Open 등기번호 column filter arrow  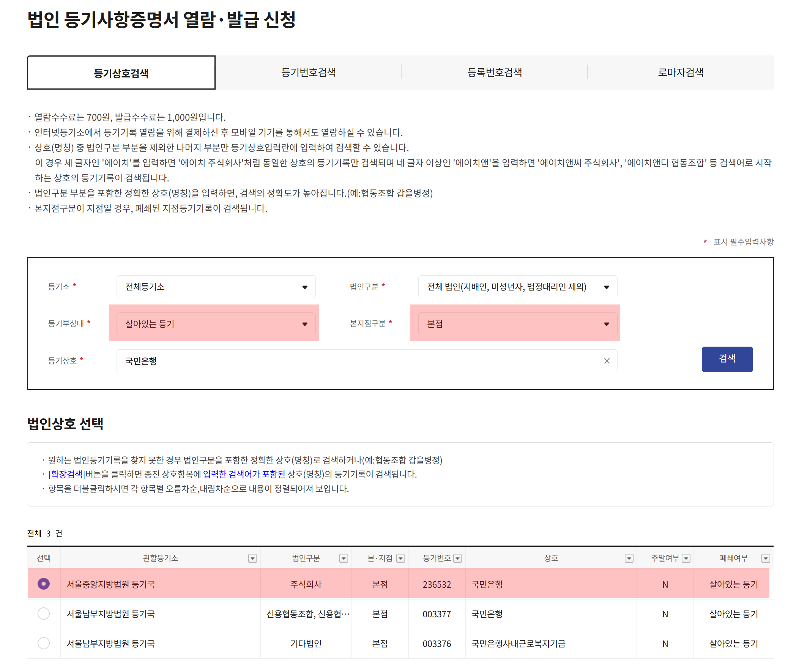click(x=458, y=558)
